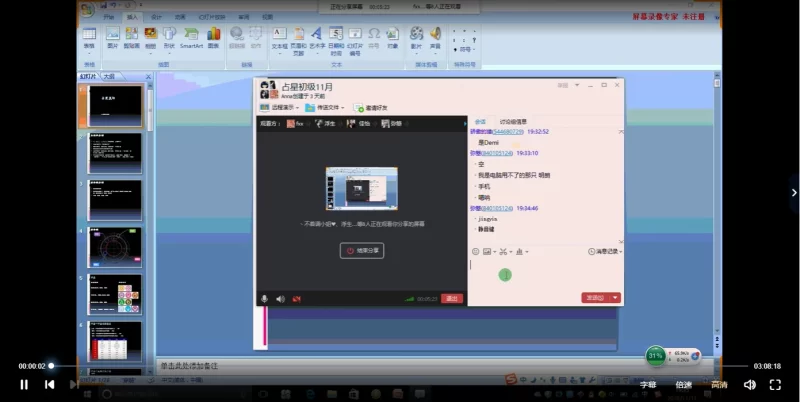Image resolution: width=800 pixels, height=402 pixels.
Task: Open the emoji picker in chat toolbar
Action: (475, 251)
